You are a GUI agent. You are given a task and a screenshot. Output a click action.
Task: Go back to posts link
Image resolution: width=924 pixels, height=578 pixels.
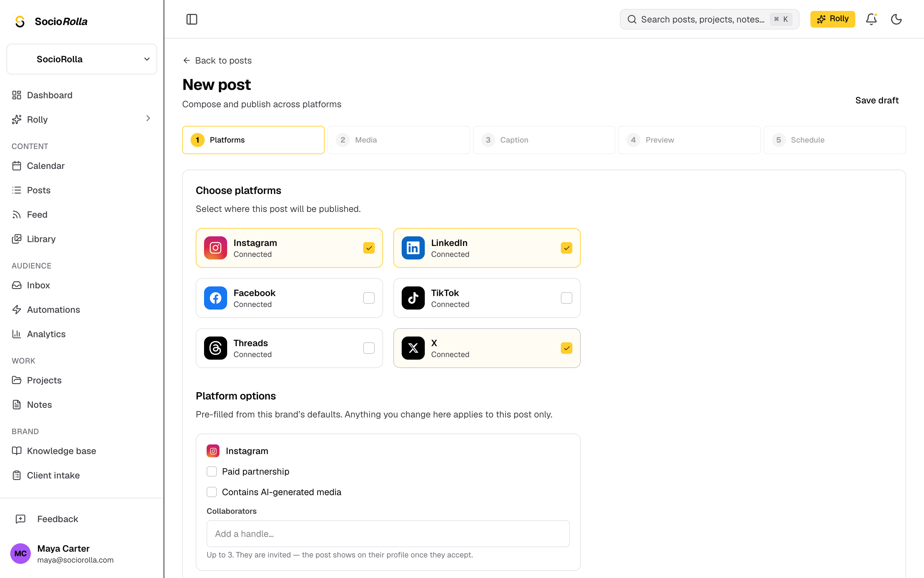coord(217,60)
